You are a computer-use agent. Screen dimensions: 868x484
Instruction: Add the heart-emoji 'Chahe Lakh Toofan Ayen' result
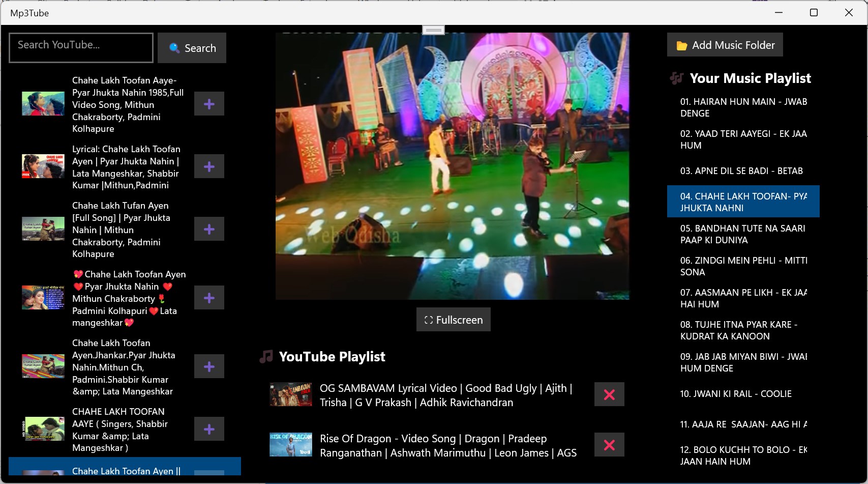[209, 298]
